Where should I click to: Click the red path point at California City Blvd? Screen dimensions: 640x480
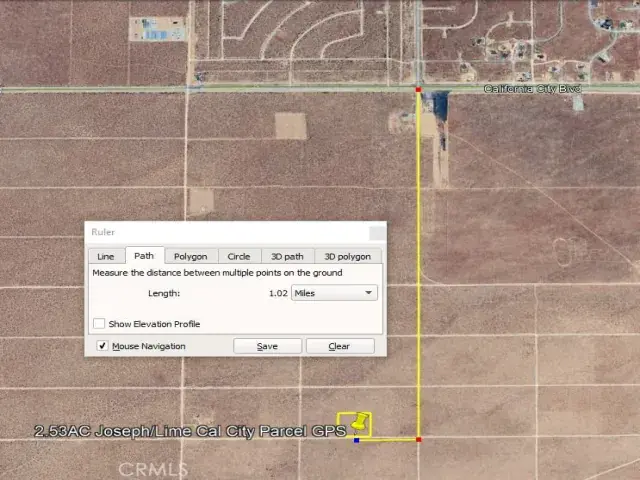pos(418,90)
